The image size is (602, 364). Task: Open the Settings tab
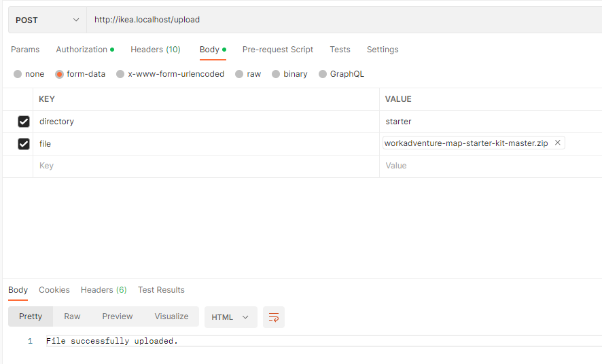tap(383, 50)
